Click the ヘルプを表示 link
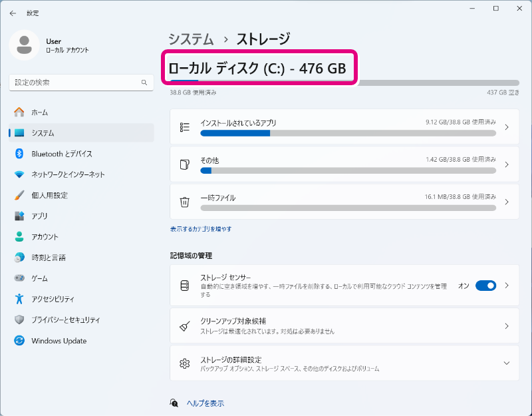532x416 pixels. click(x=205, y=403)
